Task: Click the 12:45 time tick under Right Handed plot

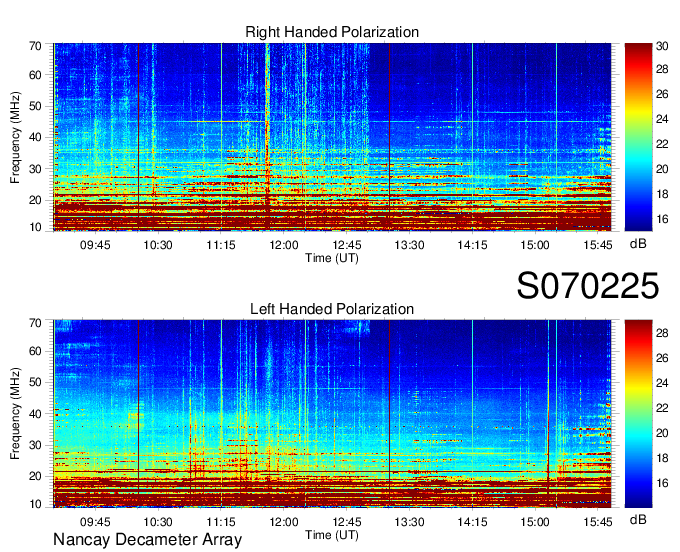Action: 347,245
